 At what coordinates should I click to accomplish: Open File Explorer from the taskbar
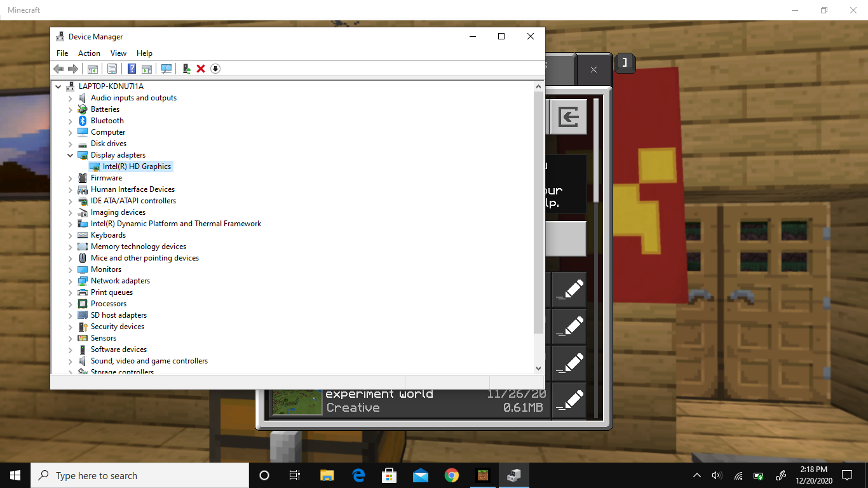(327, 475)
